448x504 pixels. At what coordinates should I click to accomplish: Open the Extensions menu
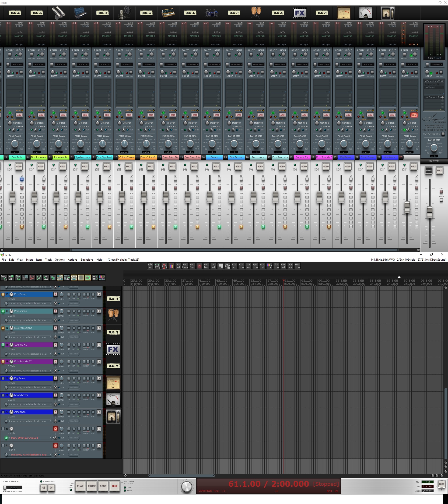[87, 260]
